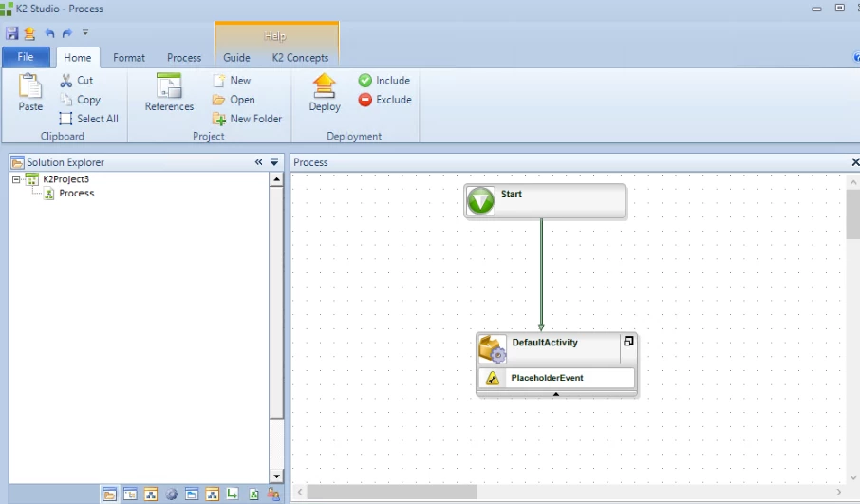Select the DefaultActivity title text
The image size is (860, 504).
pos(545,343)
